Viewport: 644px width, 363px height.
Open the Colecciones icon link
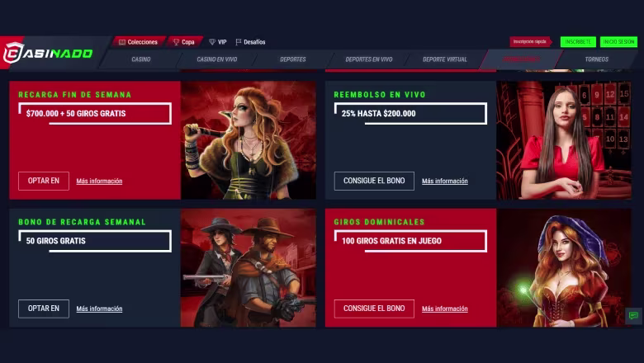122,42
